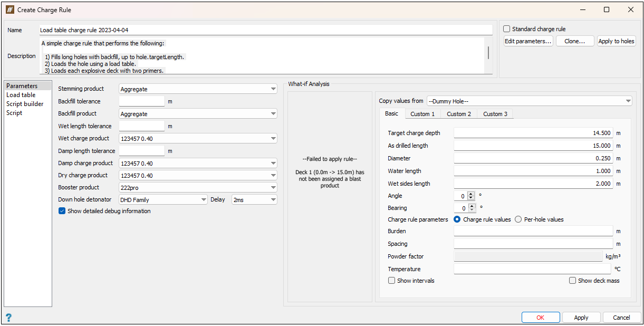
Task: Click the app logo in title bar
Action: (x=9, y=10)
